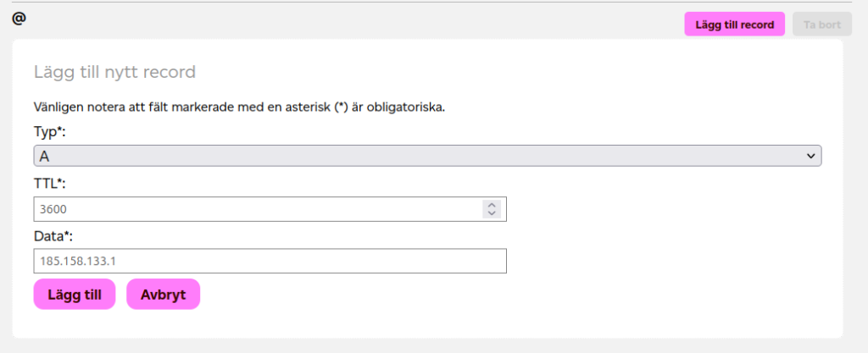Click the "TTL*" field label
The width and height of the screenshot is (868, 353).
point(50,184)
